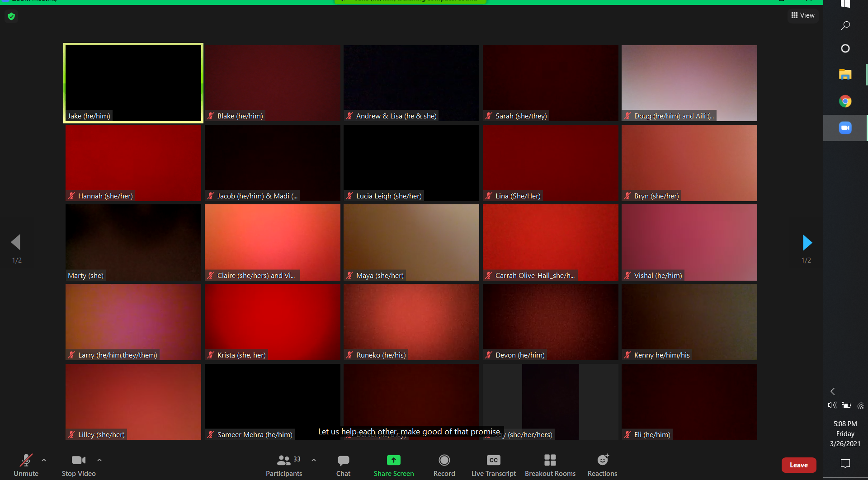Open Breakout Rooms
The height and width of the screenshot is (480, 868).
tap(550, 465)
